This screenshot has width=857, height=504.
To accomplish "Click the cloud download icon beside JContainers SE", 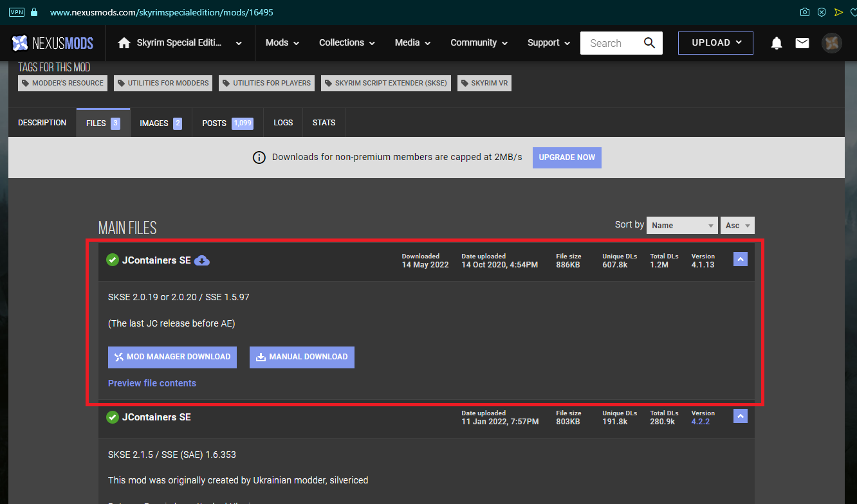I will [x=202, y=260].
